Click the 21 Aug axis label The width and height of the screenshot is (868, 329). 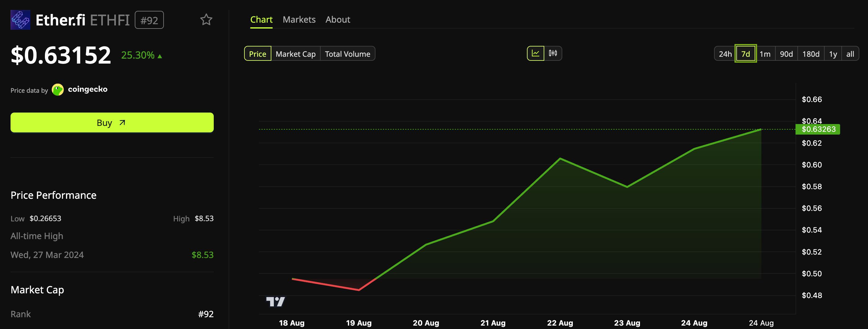pyautogui.click(x=493, y=323)
